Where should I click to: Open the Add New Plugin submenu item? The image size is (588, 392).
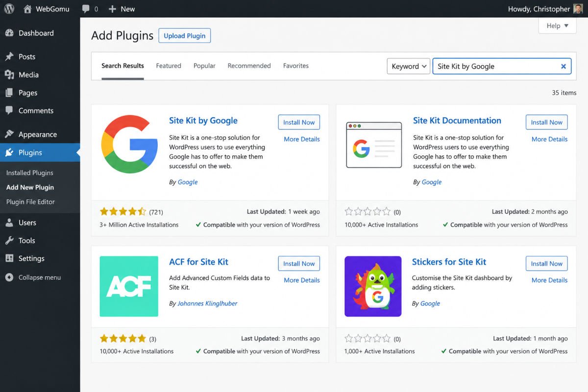coord(30,187)
